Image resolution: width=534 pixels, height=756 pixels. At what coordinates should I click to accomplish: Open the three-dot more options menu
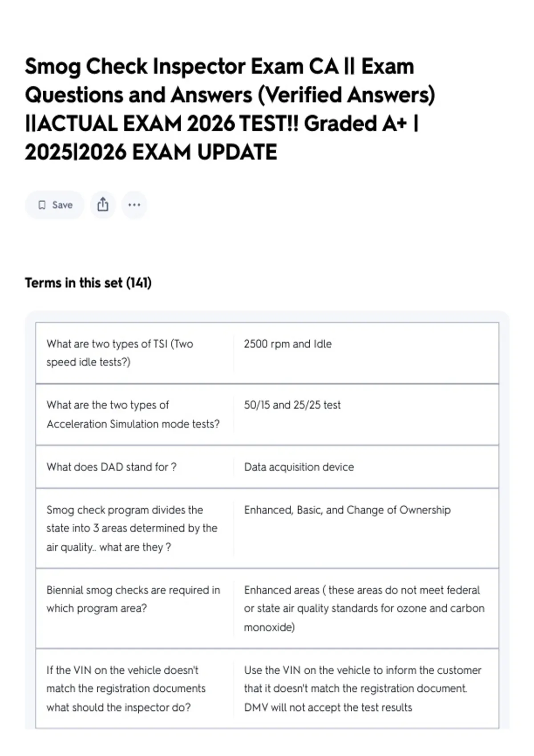[x=134, y=205]
